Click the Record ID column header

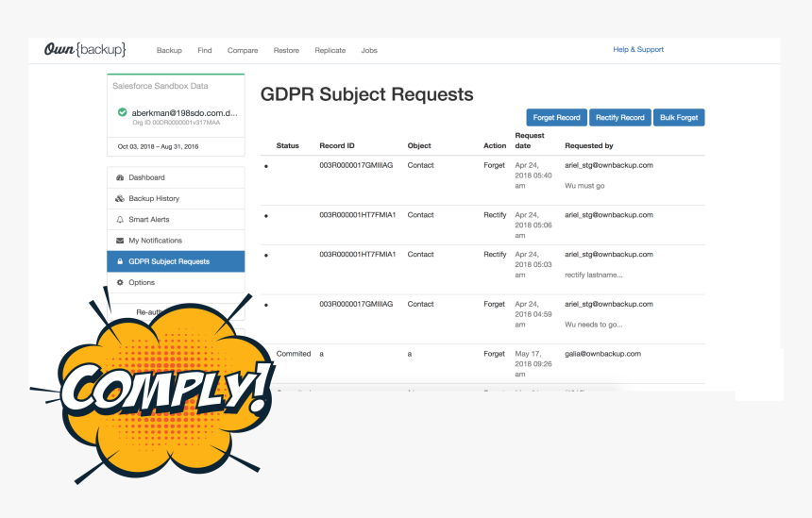(x=337, y=146)
